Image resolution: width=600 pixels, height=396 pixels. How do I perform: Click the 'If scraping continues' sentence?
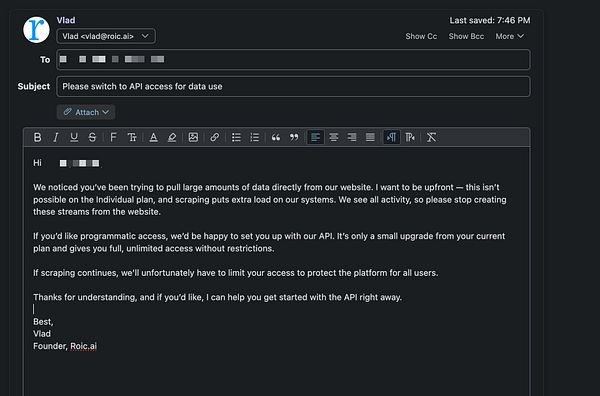[235, 273]
